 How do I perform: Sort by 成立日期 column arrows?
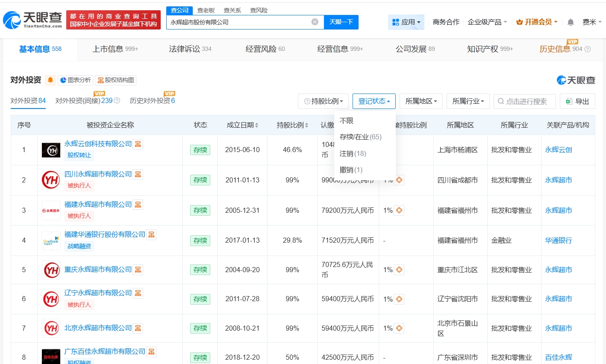coord(256,125)
